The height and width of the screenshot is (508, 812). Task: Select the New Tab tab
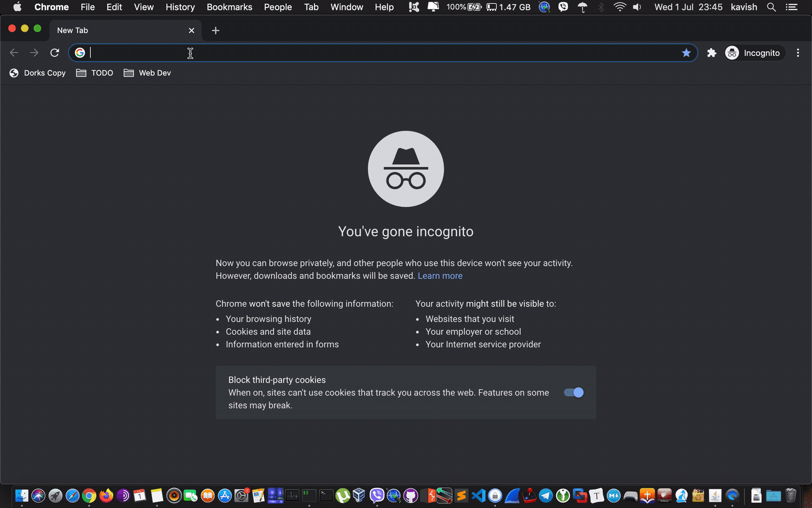point(119,30)
